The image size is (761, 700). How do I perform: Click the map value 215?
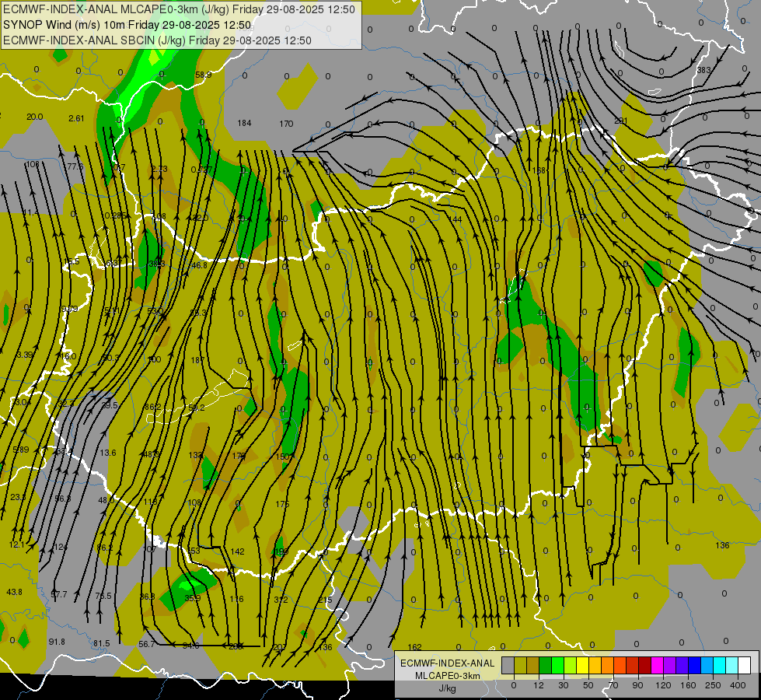pyautogui.click(x=325, y=600)
